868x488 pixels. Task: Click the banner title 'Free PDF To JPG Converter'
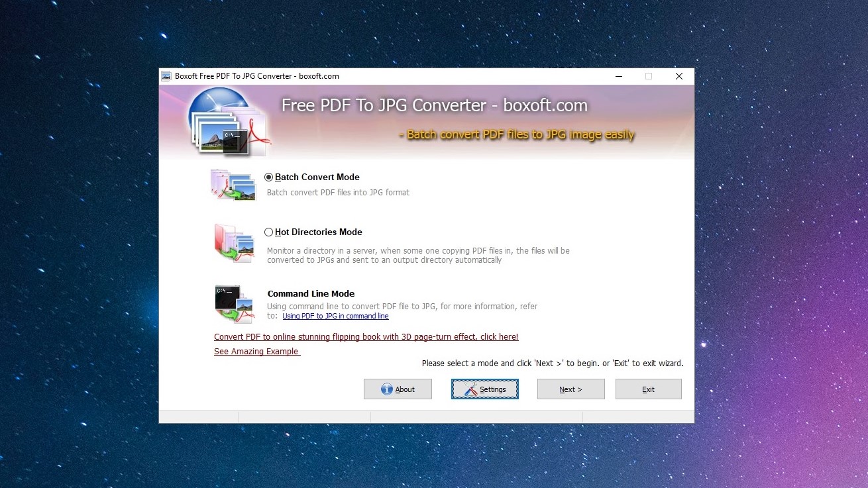coord(435,105)
